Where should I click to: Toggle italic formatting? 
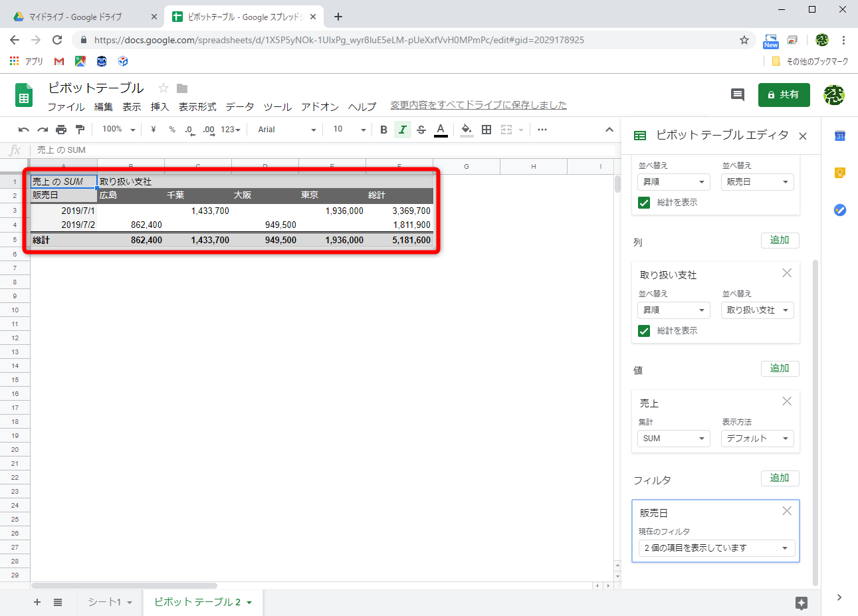403,130
